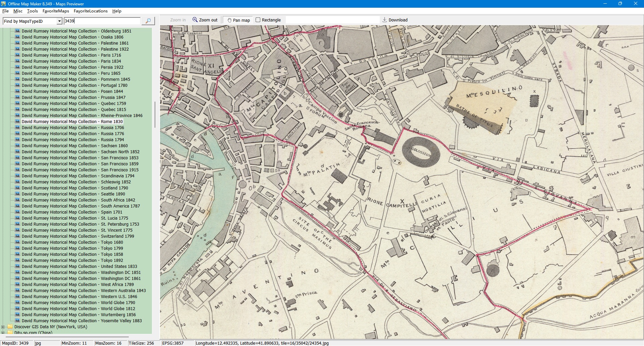The height and width of the screenshot is (346, 644).
Task: Expand the Discover GIS Data NY node
Action: pyautogui.click(x=3, y=327)
